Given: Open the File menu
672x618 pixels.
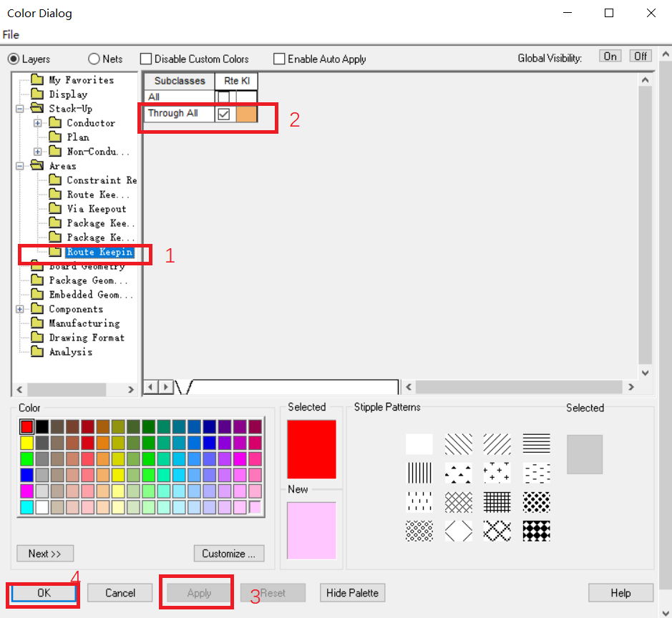Looking at the screenshot, I should [10, 34].
